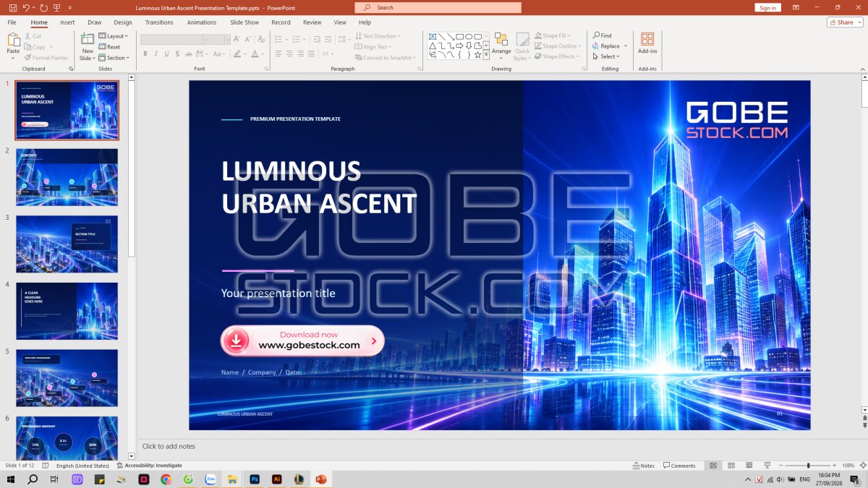Open the View tab
The image size is (868, 488).
point(340,22)
